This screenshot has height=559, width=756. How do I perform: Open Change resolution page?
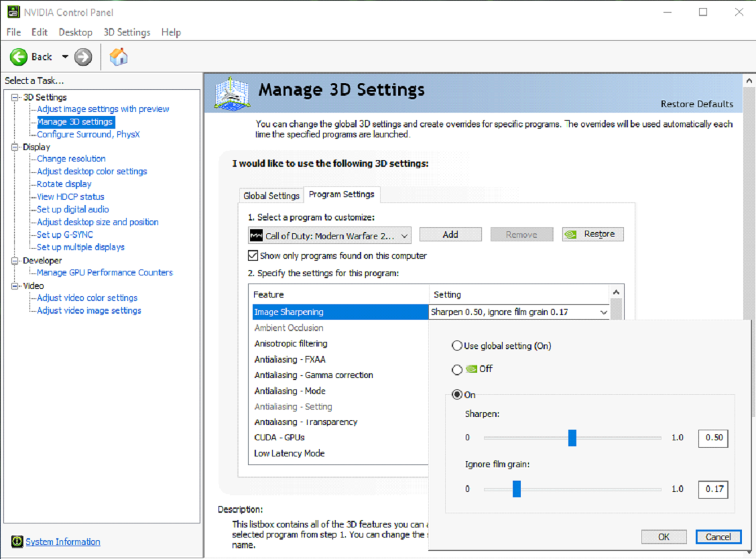pos(71,159)
